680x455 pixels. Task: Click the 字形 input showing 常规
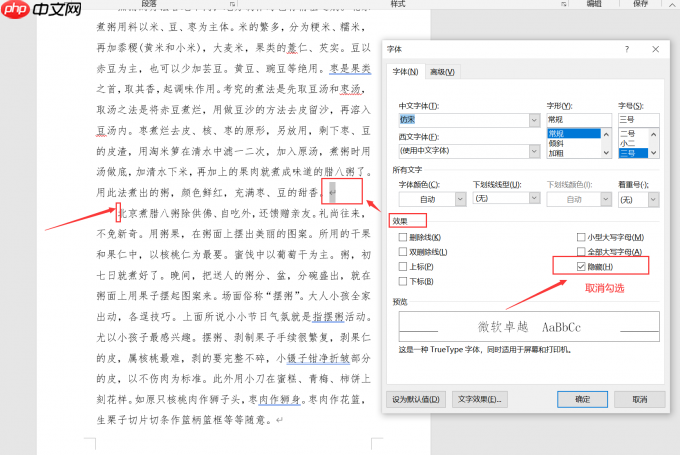(579, 120)
